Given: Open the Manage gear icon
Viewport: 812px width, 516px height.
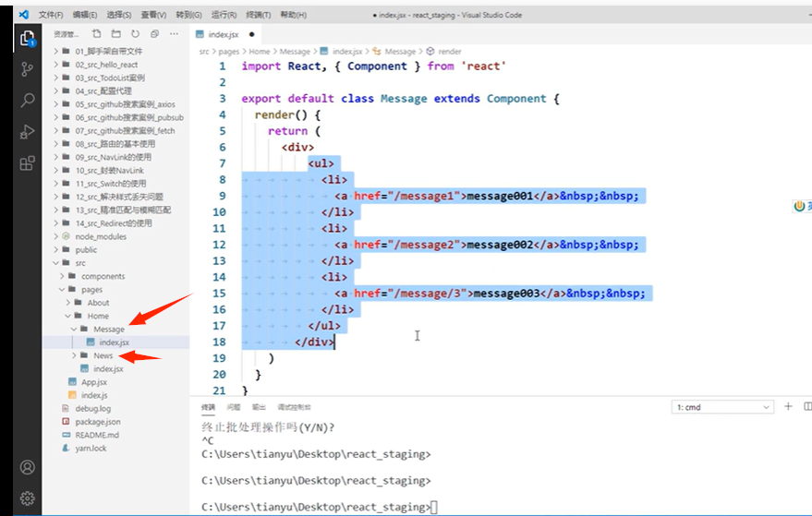Looking at the screenshot, I should coord(27,498).
